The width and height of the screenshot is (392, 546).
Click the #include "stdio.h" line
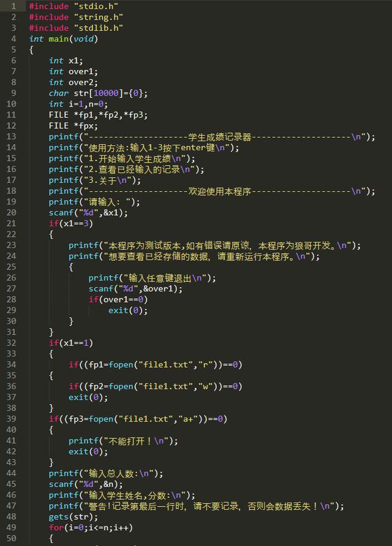[73, 6]
